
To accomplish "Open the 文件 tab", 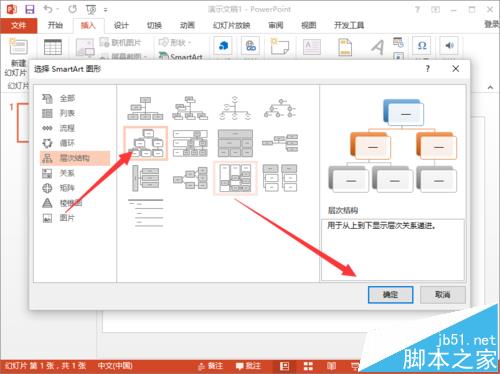I will tap(18, 25).
